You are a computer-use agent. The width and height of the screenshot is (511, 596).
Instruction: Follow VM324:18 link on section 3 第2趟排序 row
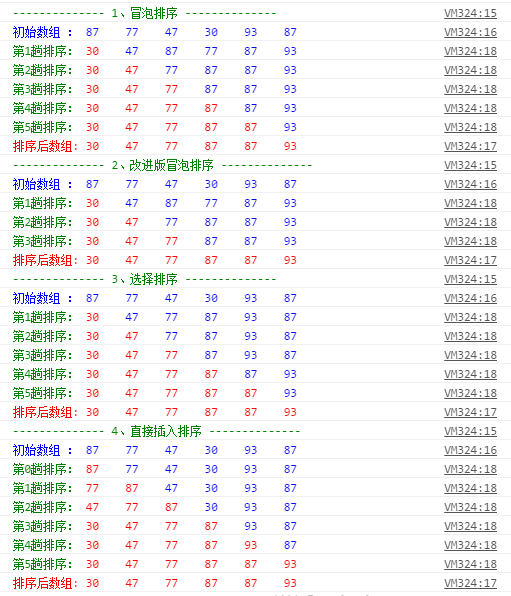pyautogui.click(x=470, y=336)
